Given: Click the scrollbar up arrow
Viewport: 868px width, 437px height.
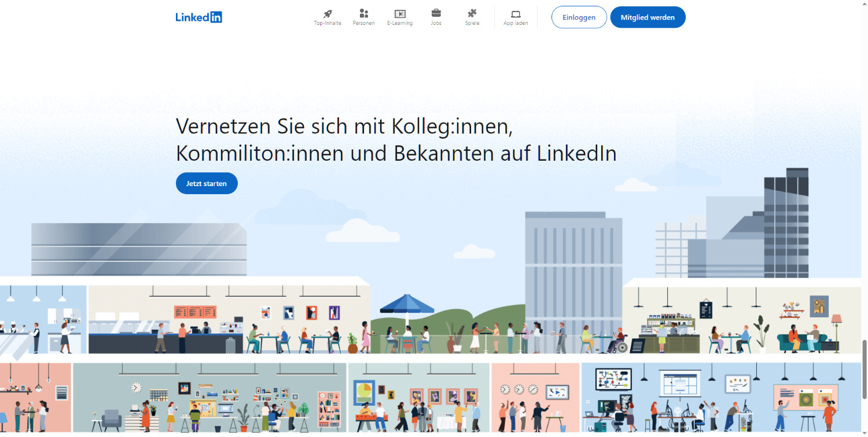Looking at the screenshot, I should (x=864, y=4).
